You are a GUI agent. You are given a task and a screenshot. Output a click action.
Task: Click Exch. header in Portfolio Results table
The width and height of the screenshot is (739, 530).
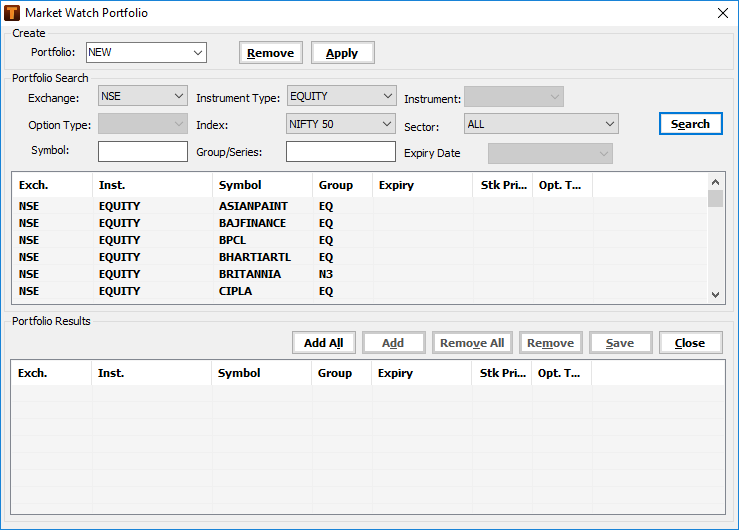[x=51, y=373]
